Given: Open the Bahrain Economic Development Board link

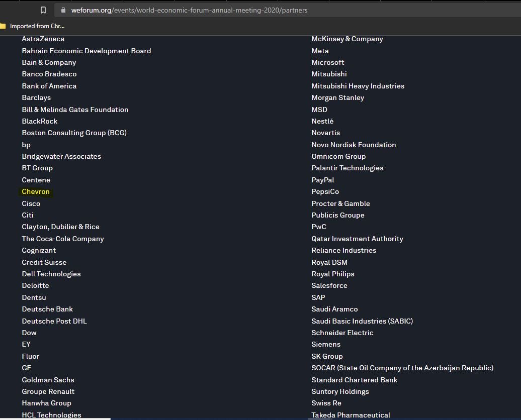Looking at the screenshot, I should coord(86,51).
